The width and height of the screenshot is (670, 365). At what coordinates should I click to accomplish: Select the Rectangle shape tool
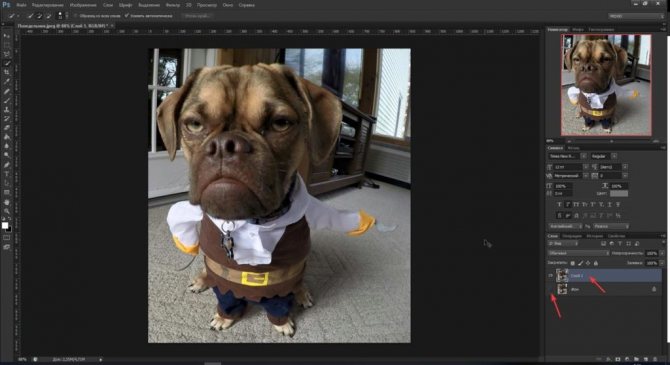click(x=7, y=192)
